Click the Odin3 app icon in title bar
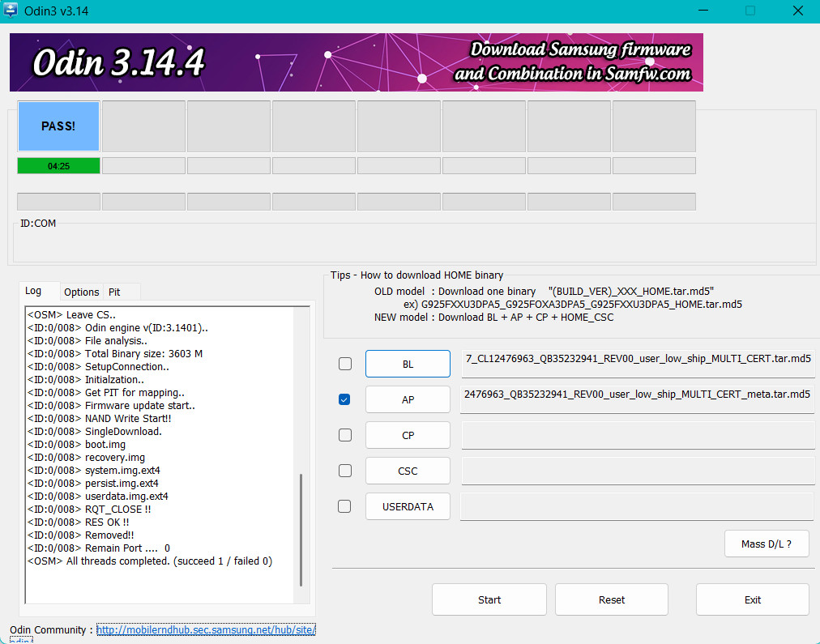This screenshot has height=644, width=820. click(x=10, y=11)
